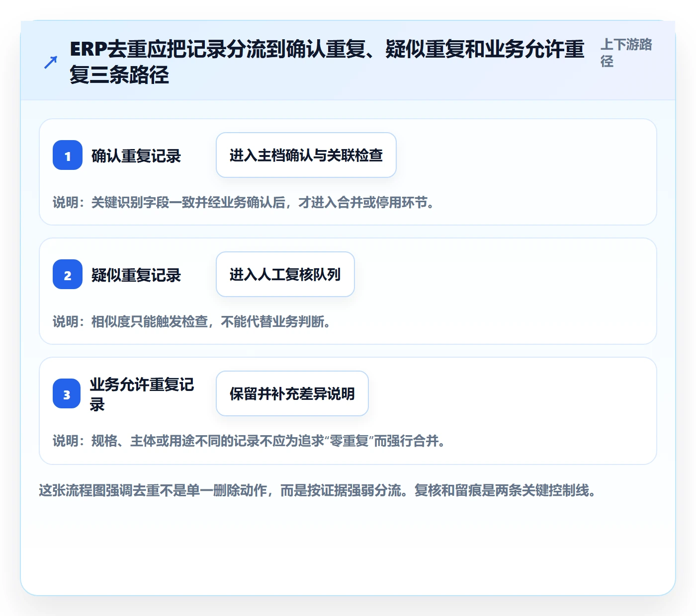This screenshot has height=616, width=696.
Task: Select the 进入主档确认与关联检查 button
Action: click(x=306, y=155)
